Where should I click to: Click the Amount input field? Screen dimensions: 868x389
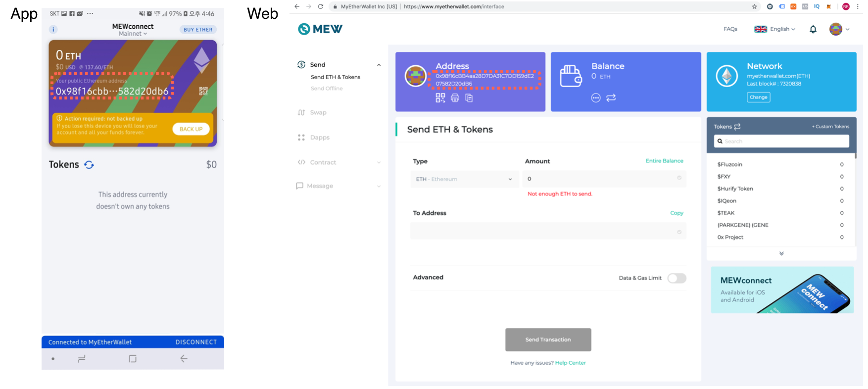pos(604,179)
